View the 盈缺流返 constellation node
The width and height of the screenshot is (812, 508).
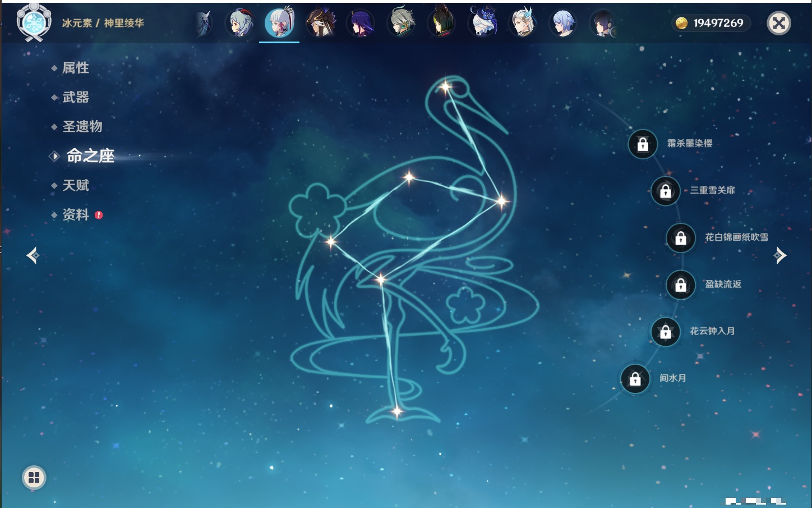click(680, 285)
